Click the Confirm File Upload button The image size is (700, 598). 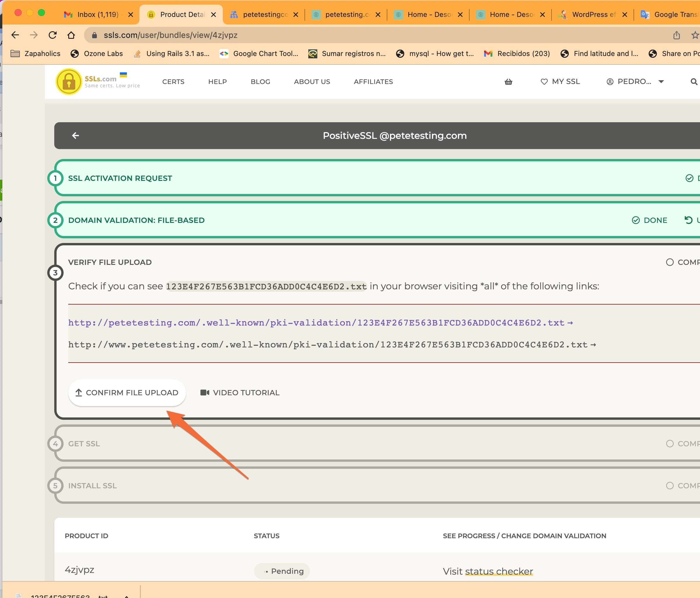[127, 393]
